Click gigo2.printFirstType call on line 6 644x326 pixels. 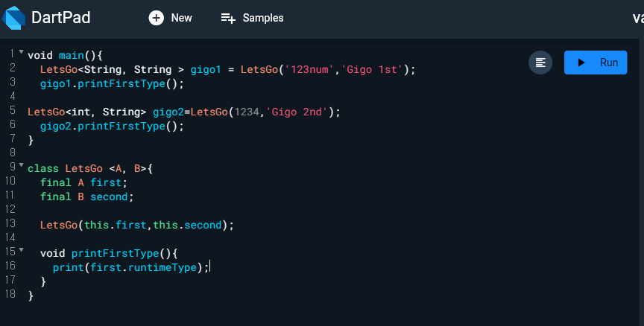tap(112, 126)
